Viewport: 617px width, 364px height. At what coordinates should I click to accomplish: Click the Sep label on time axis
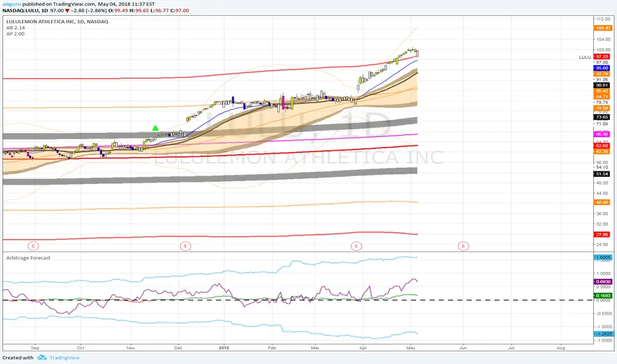pyautogui.click(x=35, y=348)
